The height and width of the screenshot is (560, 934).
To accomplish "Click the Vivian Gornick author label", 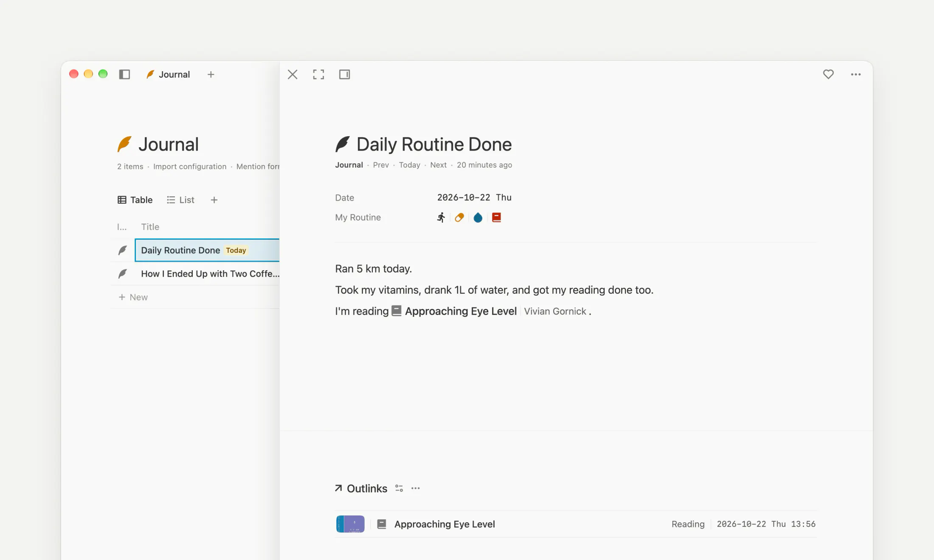I will click(x=555, y=311).
